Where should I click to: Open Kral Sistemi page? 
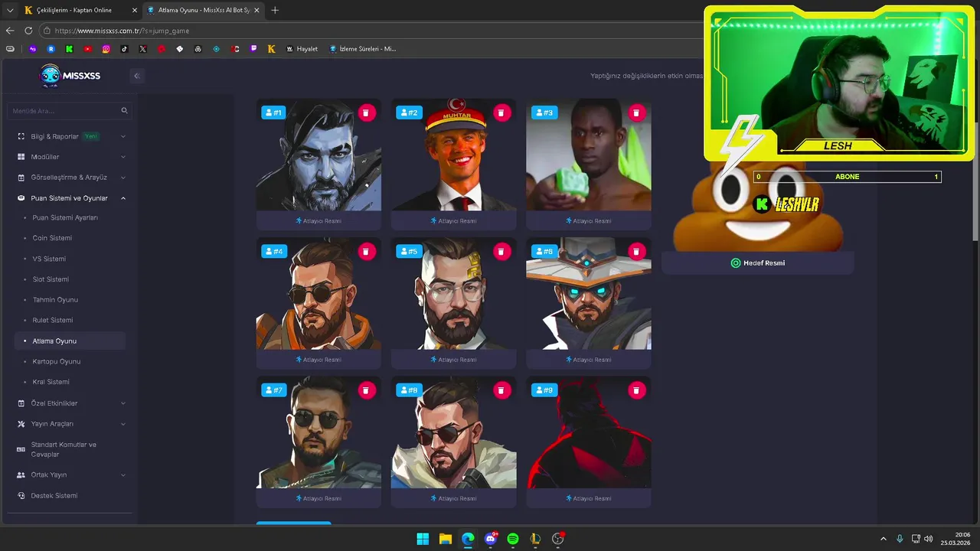[51, 382]
